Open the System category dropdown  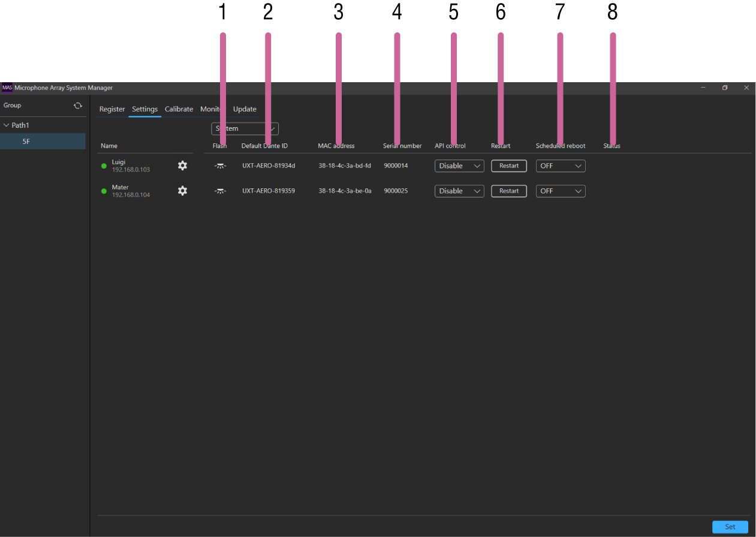(x=245, y=129)
